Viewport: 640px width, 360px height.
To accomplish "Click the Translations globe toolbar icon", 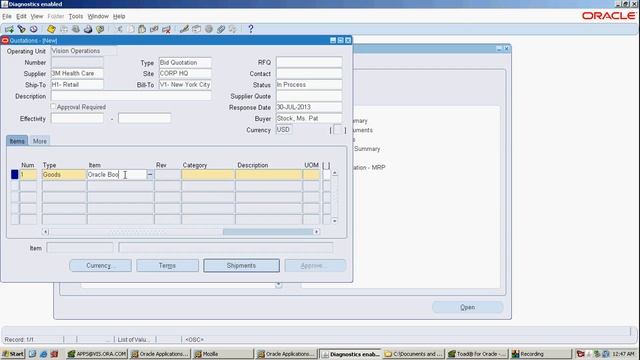I will tap(209, 29).
